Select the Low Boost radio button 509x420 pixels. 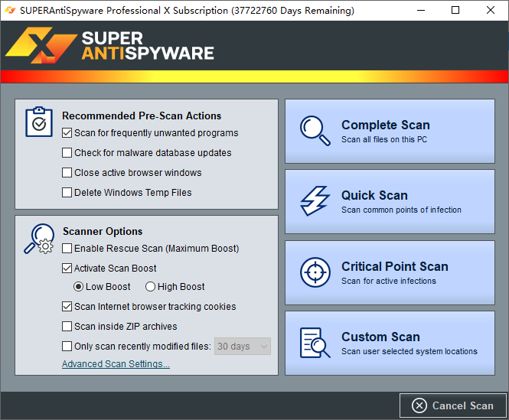(x=78, y=287)
